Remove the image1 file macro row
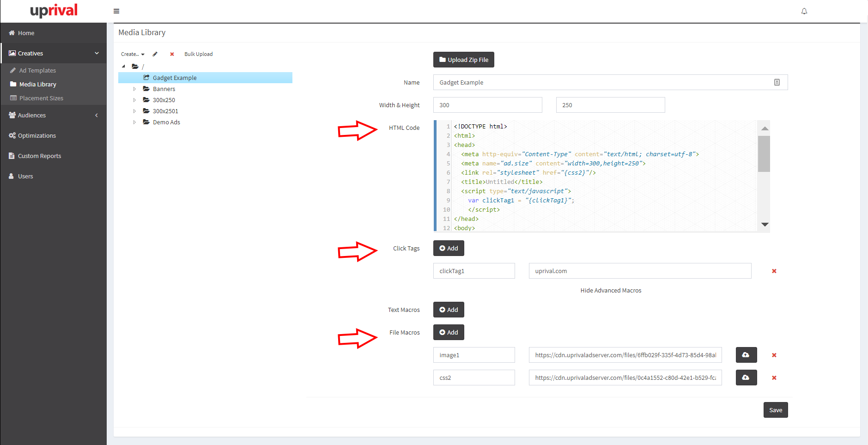Image resolution: width=868 pixels, height=445 pixels. [x=774, y=355]
